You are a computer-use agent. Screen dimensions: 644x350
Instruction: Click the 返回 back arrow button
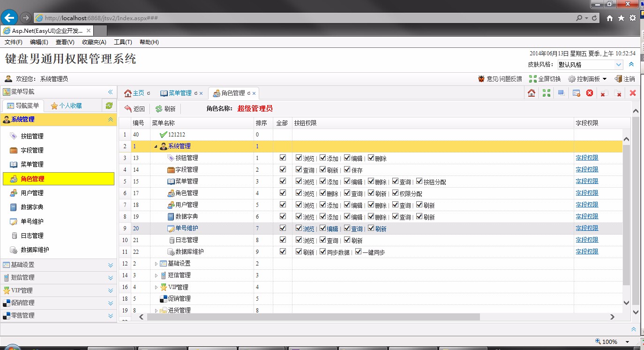[135, 108]
